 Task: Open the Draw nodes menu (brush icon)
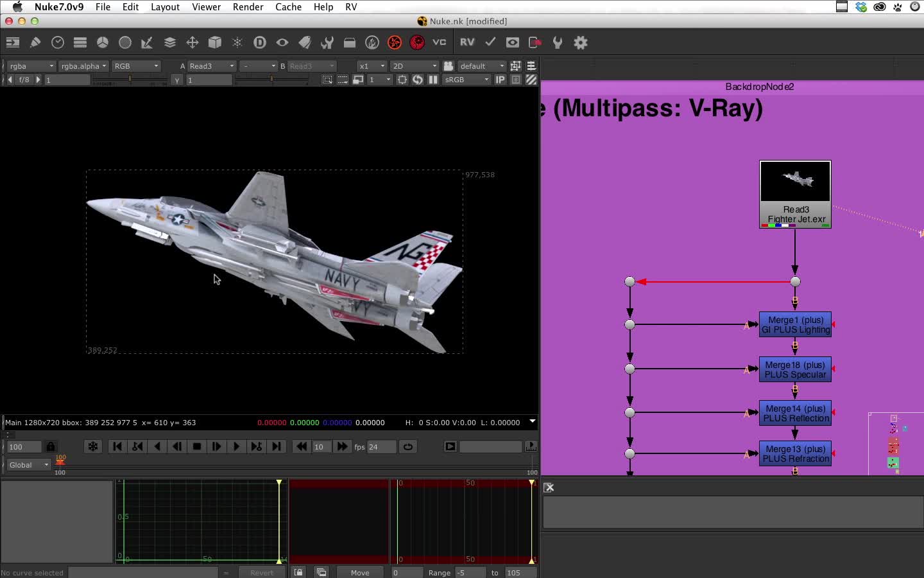click(x=35, y=42)
